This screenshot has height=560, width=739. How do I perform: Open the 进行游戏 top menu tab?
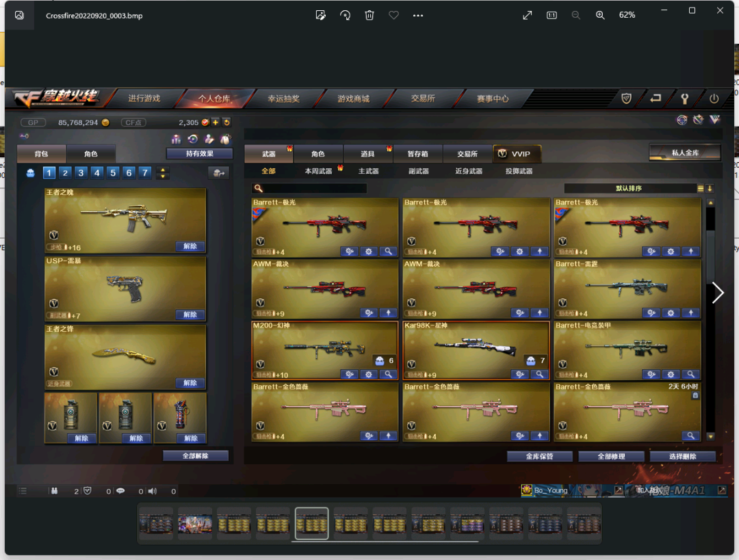(144, 98)
